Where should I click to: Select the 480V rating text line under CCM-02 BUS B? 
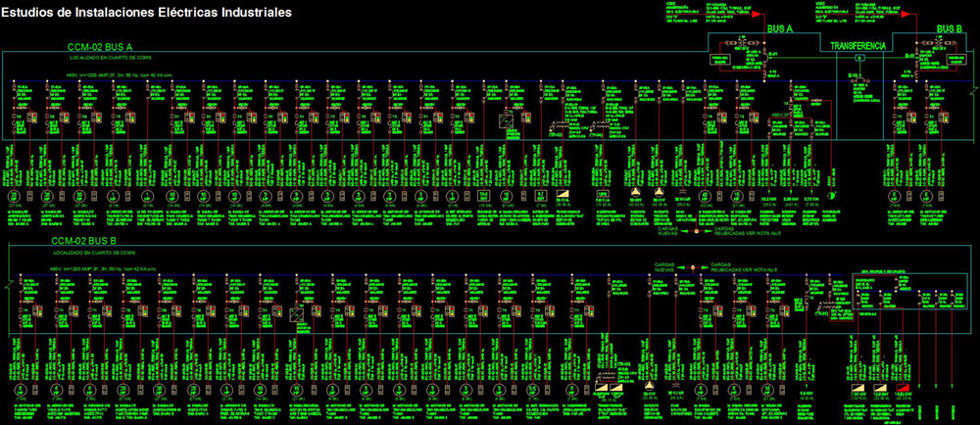coord(107,266)
